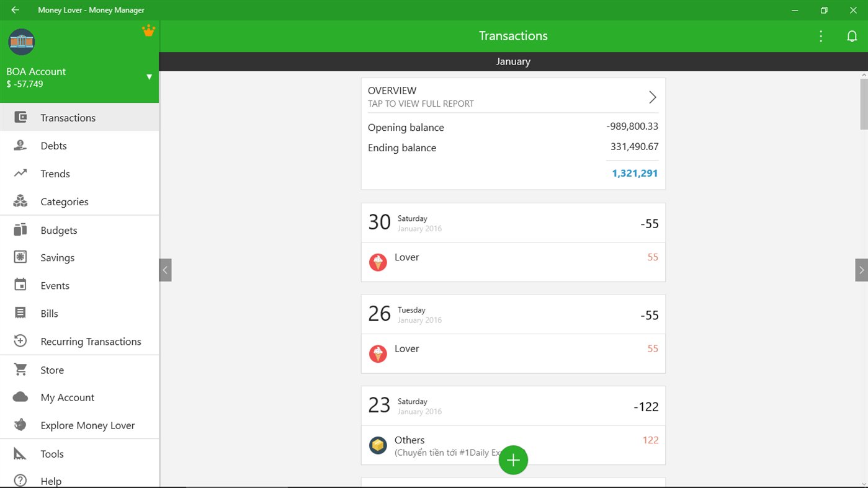This screenshot has height=488, width=868.
Task: Close the Money Lover window
Action: 853,10
